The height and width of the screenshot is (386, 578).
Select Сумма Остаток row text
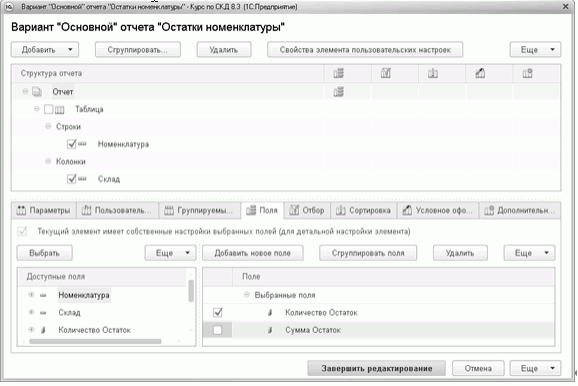[313, 330]
